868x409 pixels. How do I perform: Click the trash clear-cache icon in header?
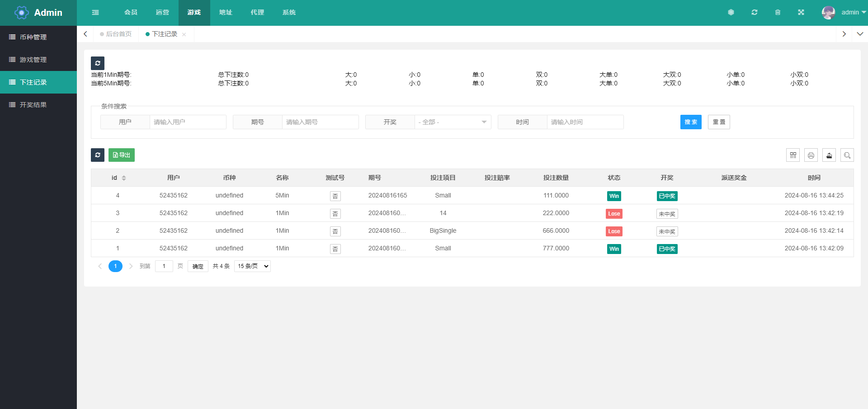(x=778, y=13)
